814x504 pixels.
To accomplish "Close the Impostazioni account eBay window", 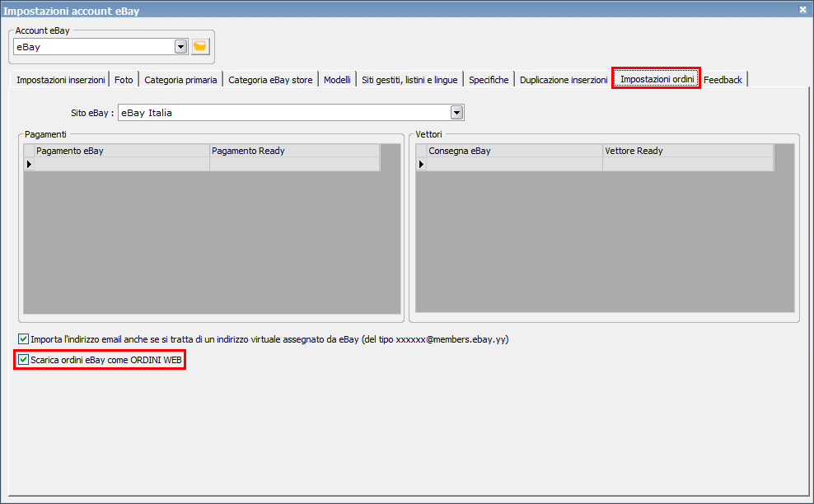I will (x=802, y=9).
